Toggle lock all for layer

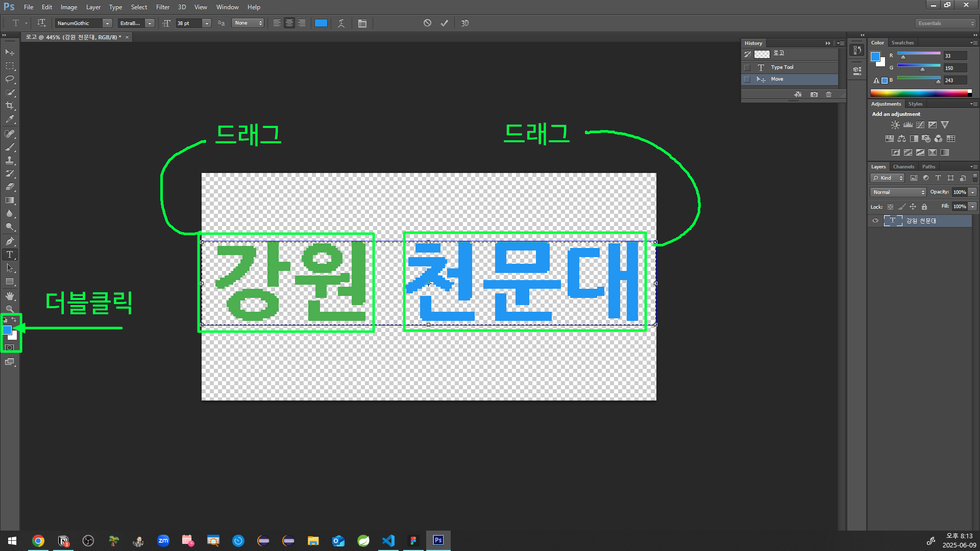[x=924, y=207]
